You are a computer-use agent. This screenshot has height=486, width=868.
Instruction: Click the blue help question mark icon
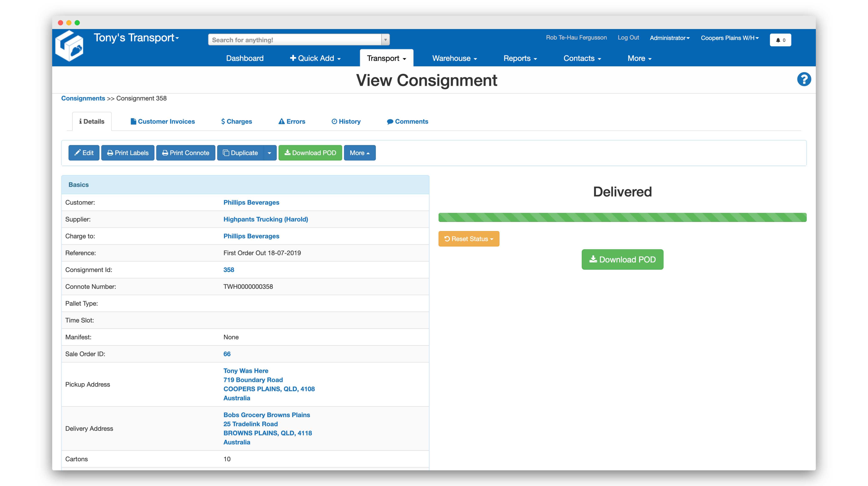804,80
